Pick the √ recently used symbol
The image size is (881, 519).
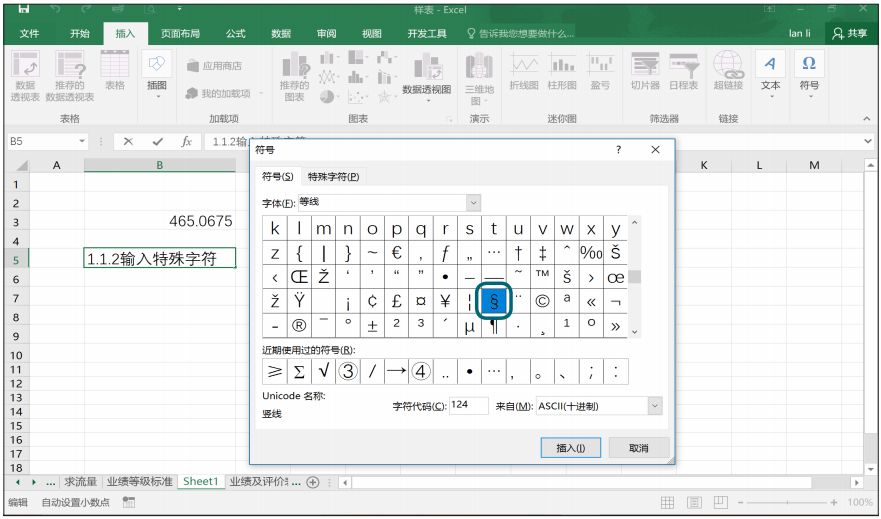[x=324, y=371]
